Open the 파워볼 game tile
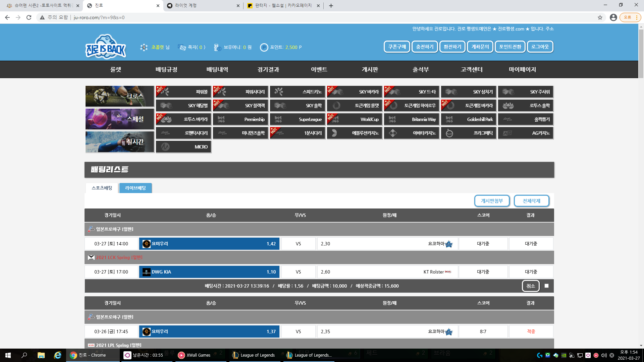Viewport: 644px width, 362px height. 183,92
